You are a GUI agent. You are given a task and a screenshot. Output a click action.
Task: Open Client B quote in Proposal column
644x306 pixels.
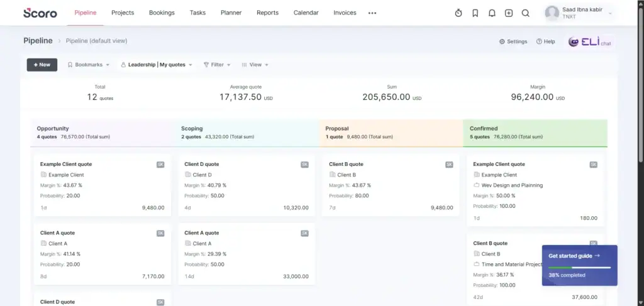(347, 164)
